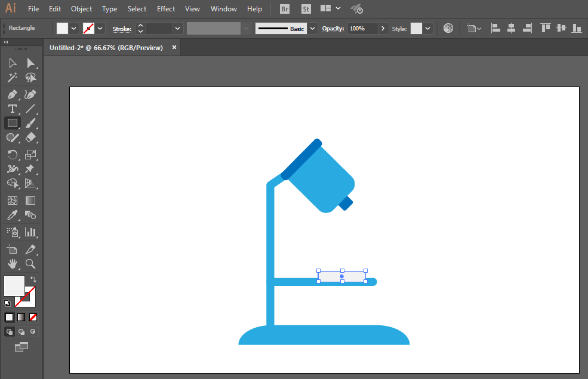
Task: Open the graphic Style dropdown
Action: (x=427, y=29)
